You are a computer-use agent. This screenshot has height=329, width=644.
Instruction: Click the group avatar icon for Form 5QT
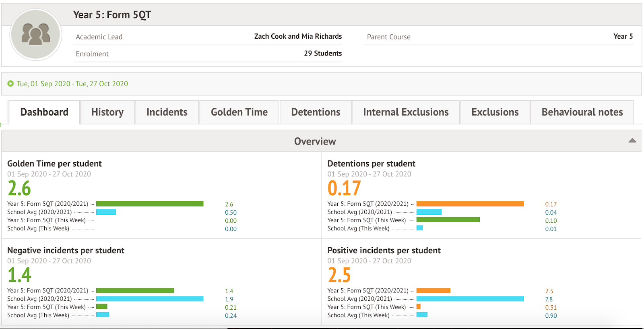pos(36,35)
